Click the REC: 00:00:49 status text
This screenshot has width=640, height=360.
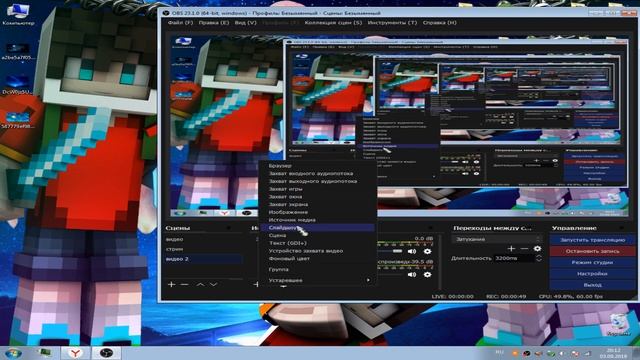click(x=506, y=297)
